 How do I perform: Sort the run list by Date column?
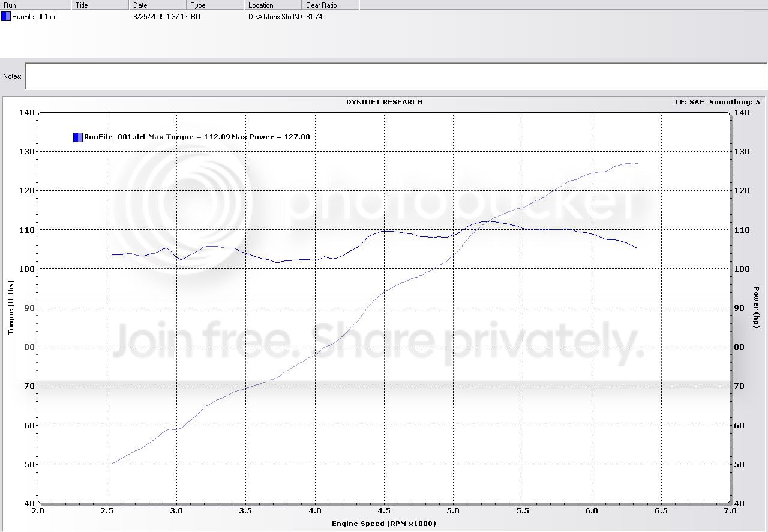point(158,5)
